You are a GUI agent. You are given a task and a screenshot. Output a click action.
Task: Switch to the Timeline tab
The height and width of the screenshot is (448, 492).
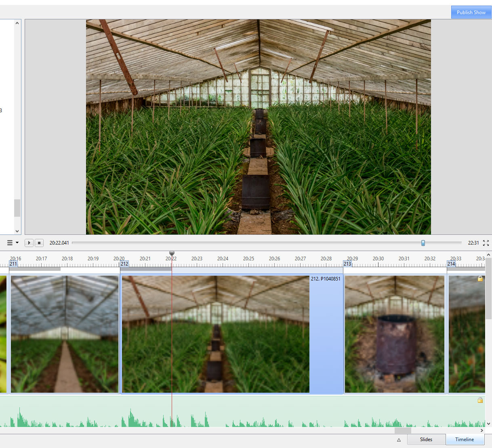click(465, 440)
